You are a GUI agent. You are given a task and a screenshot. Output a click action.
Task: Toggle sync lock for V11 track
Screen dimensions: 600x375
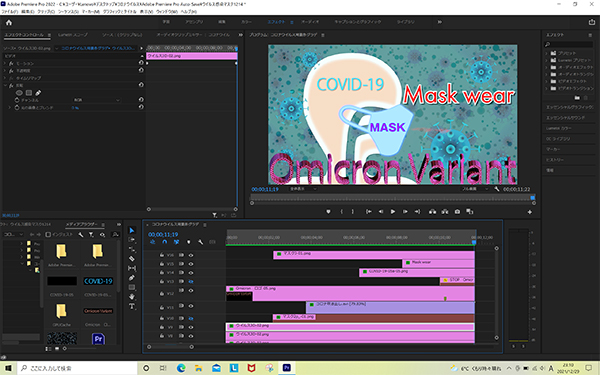[x=181, y=306]
